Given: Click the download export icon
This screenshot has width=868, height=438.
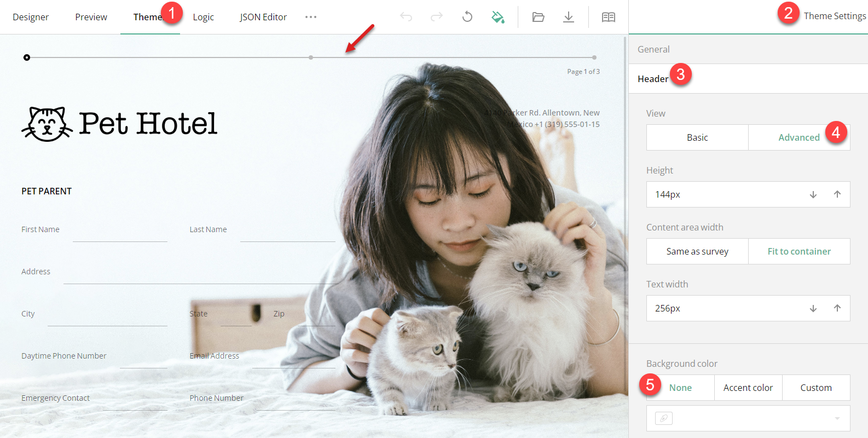Looking at the screenshot, I should [x=569, y=17].
